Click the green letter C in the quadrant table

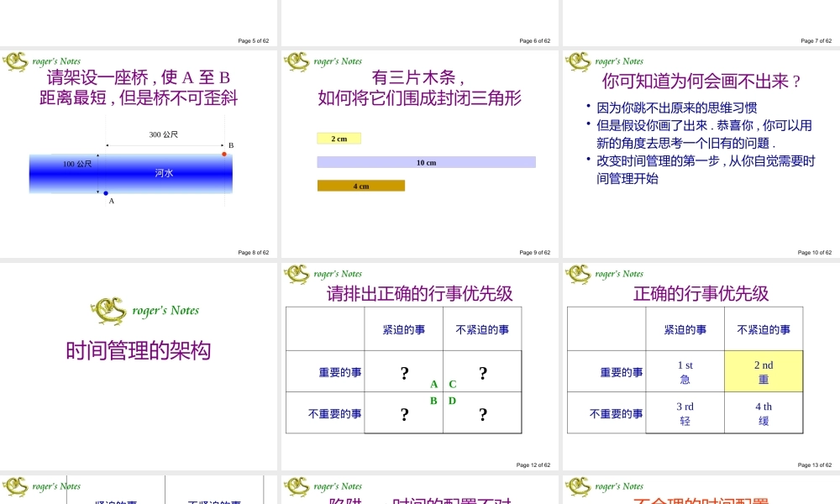click(x=453, y=384)
